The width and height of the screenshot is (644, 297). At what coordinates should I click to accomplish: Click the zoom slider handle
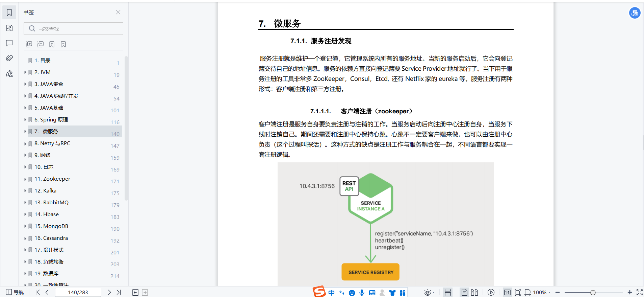click(593, 293)
